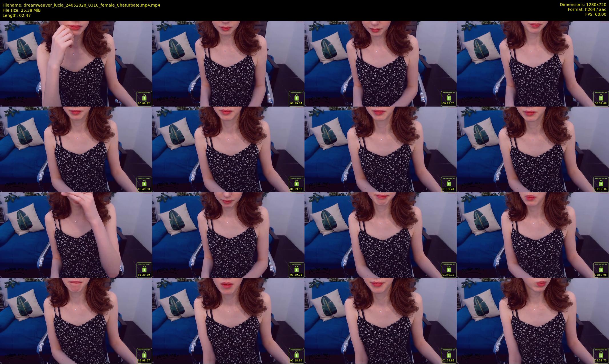Click the lock icon above 01:59.05
This screenshot has width=609, height=364.
point(601,269)
